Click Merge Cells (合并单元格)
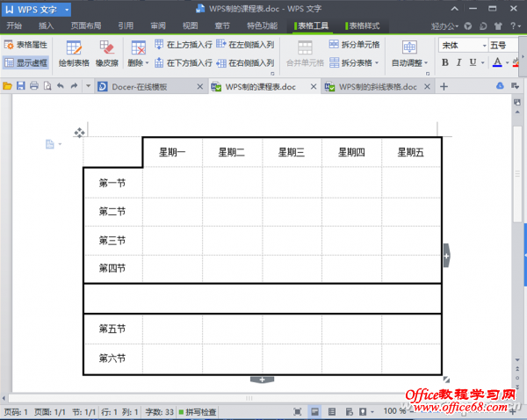Screen dimensions: 527x420 [305, 54]
